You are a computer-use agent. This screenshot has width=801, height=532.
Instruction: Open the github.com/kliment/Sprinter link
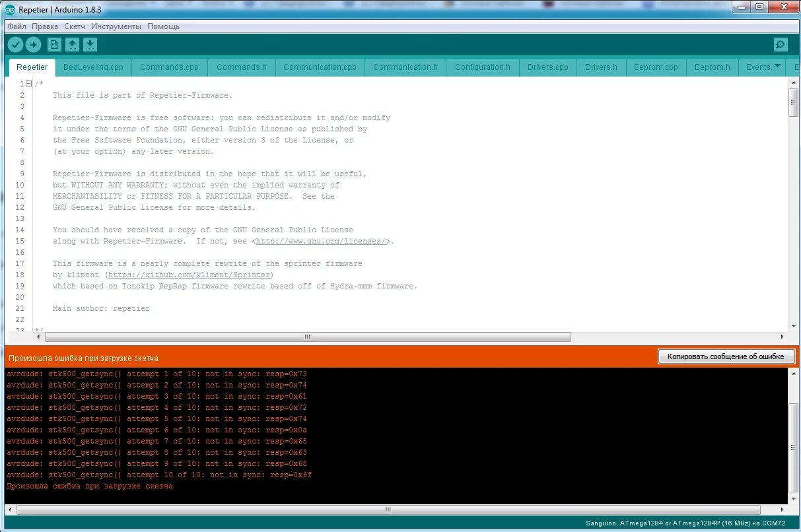click(x=190, y=275)
